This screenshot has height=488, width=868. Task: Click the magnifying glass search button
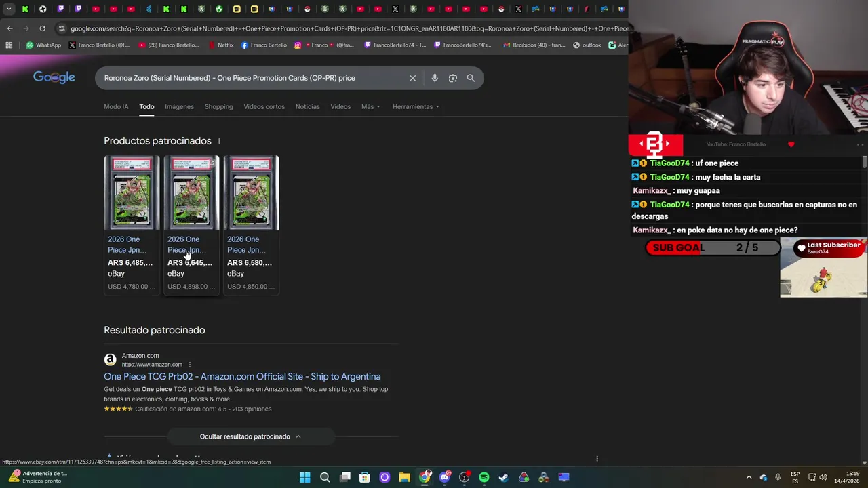[x=471, y=78]
